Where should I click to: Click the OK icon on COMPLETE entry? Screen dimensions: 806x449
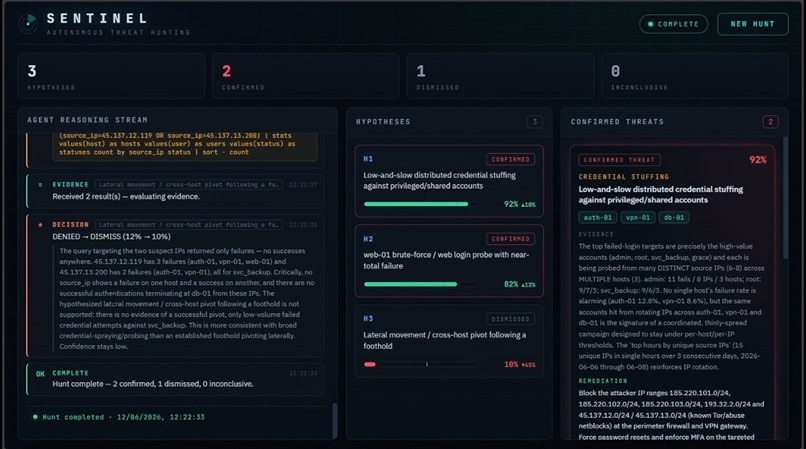[40, 374]
